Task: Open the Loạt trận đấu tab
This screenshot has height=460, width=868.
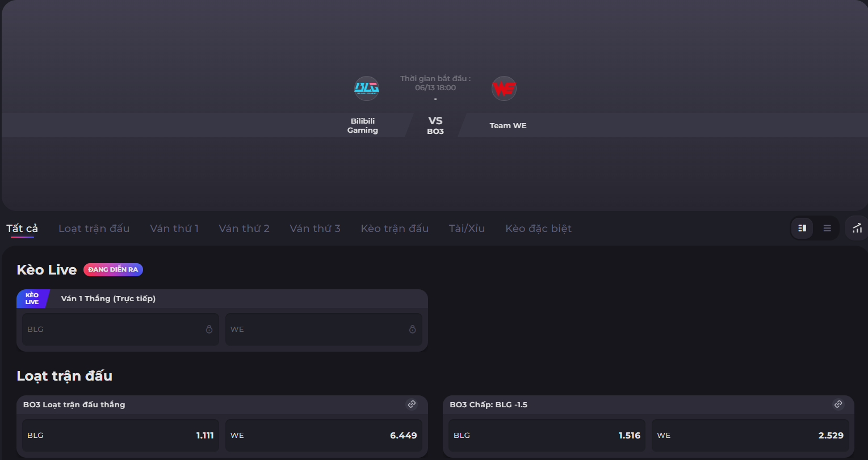Action: pyautogui.click(x=94, y=229)
